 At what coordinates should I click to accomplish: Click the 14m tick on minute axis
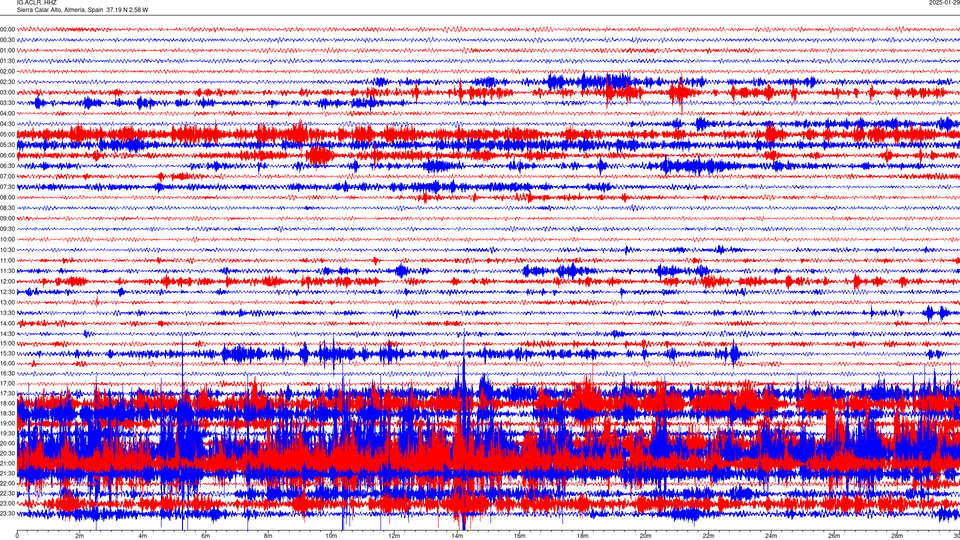click(x=457, y=536)
